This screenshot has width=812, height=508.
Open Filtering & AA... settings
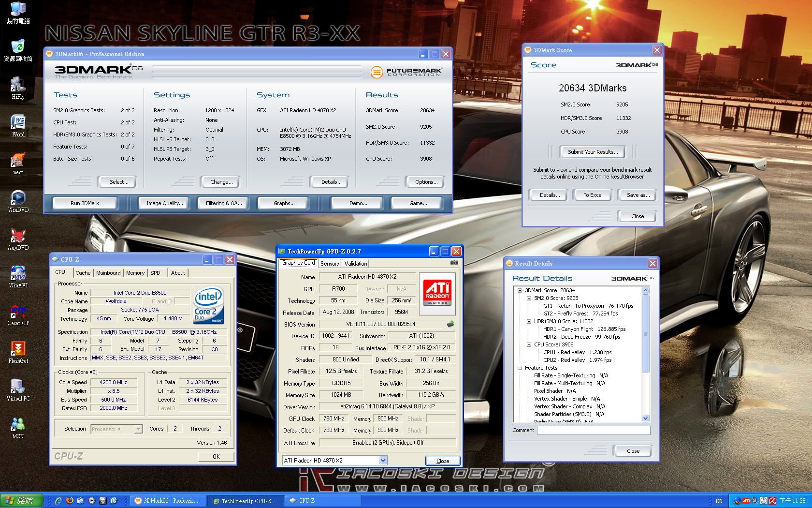tap(223, 203)
